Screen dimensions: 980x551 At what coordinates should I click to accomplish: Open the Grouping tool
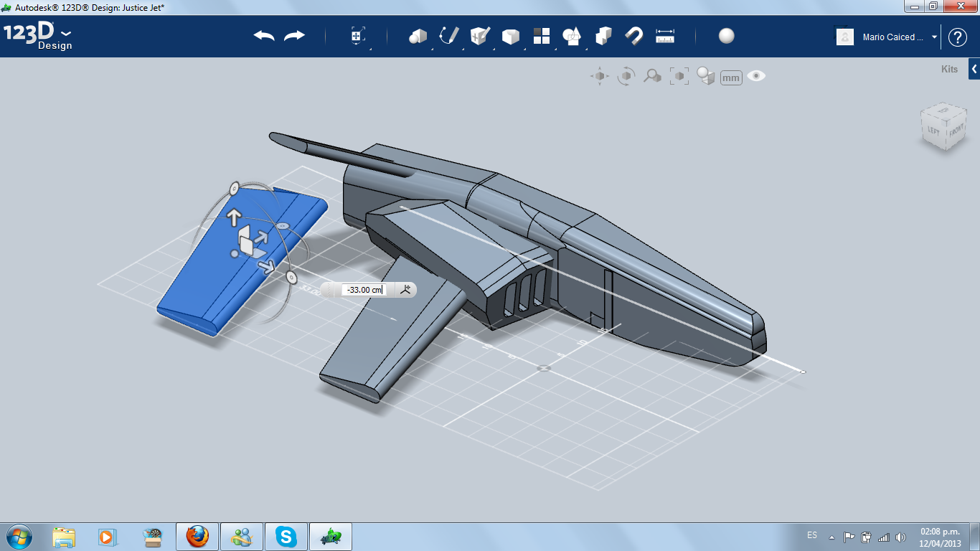tap(572, 36)
